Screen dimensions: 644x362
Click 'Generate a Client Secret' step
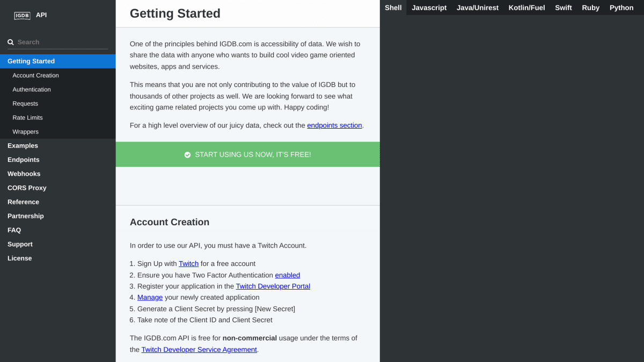click(x=216, y=309)
